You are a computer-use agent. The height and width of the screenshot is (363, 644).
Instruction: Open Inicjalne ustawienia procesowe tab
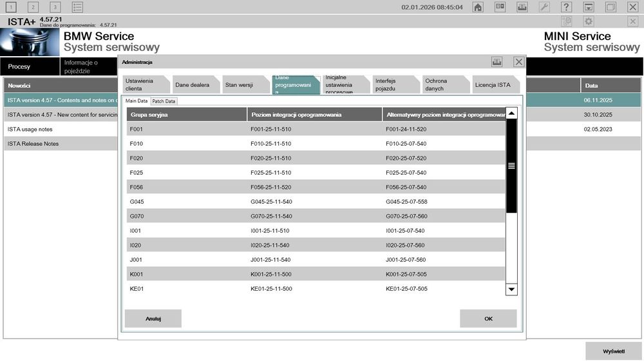pos(346,84)
